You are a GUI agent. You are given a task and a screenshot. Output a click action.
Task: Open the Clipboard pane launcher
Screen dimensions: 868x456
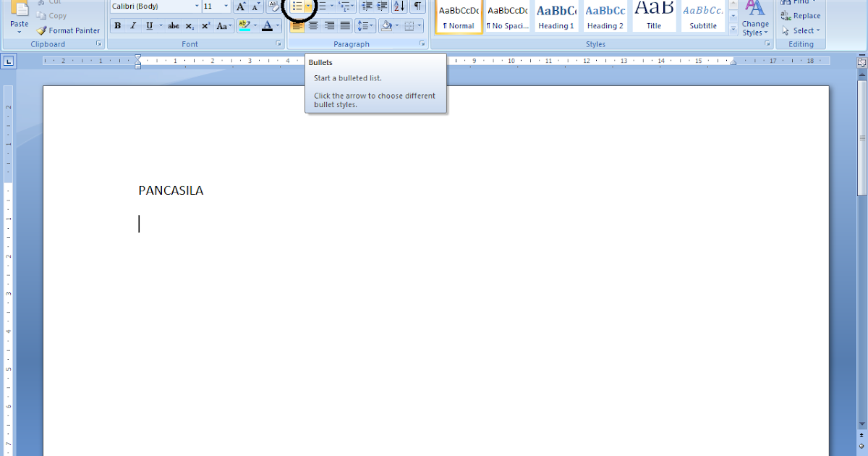[98, 44]
